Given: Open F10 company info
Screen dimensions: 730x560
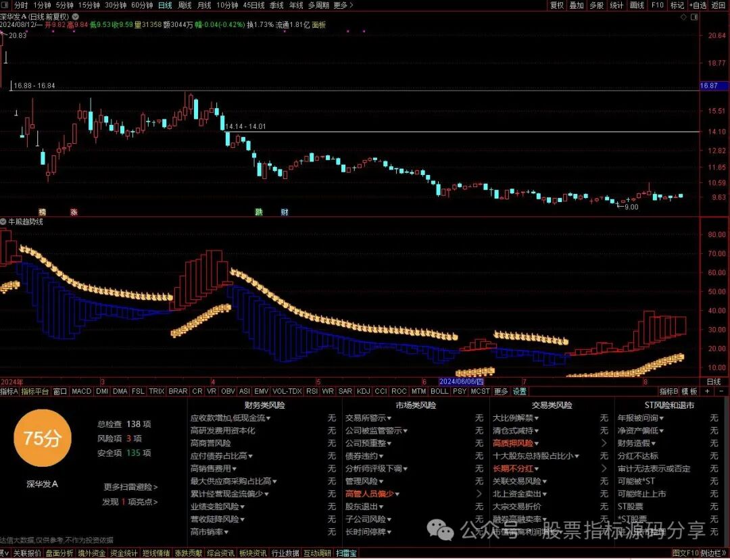Looking at the screenshot, I should pos(658,5).
